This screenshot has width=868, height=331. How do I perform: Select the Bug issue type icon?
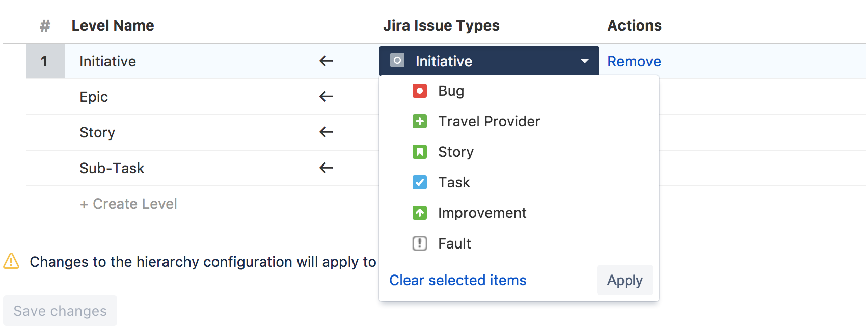419,91
